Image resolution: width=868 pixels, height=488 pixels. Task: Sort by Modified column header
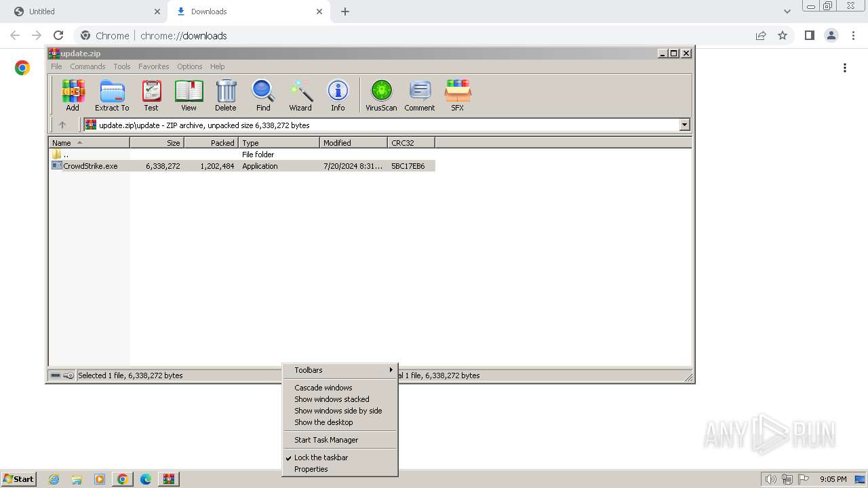coord(354,143)
